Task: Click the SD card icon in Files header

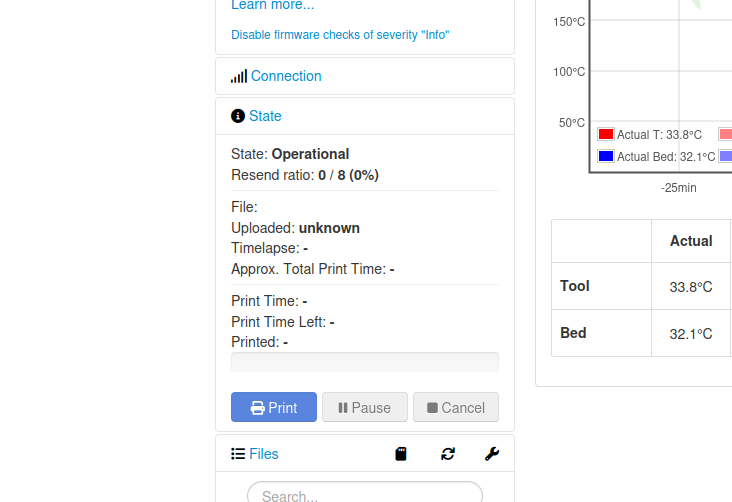Action: 401,454
